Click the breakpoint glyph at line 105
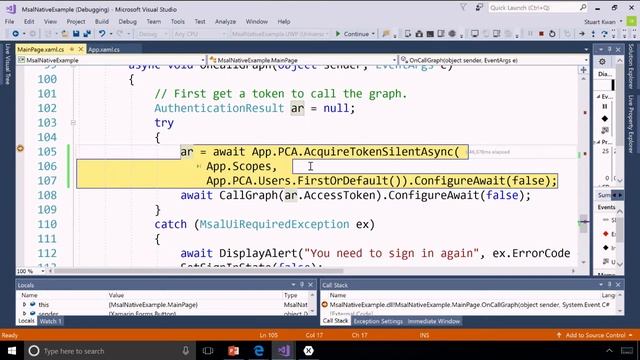 (x=20, y=149)
